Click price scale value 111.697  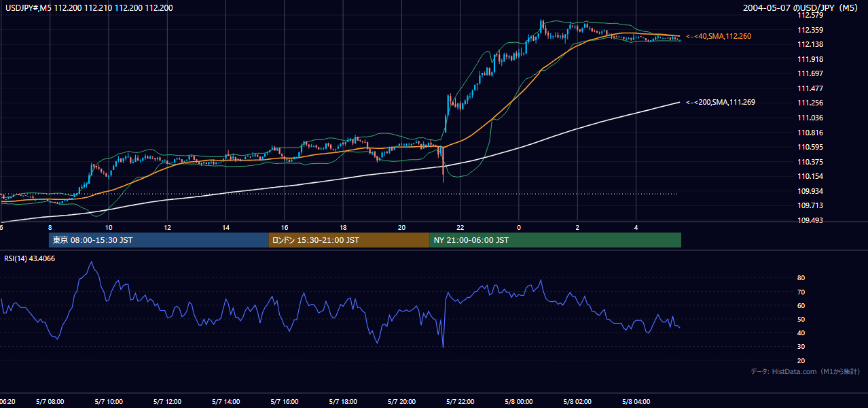(x=810, y=73)
